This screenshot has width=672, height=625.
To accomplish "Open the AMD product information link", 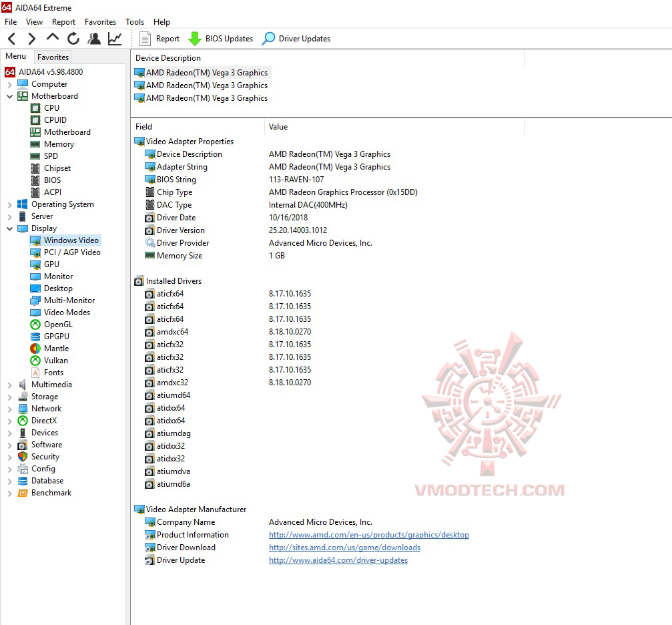I will point(368,535).
